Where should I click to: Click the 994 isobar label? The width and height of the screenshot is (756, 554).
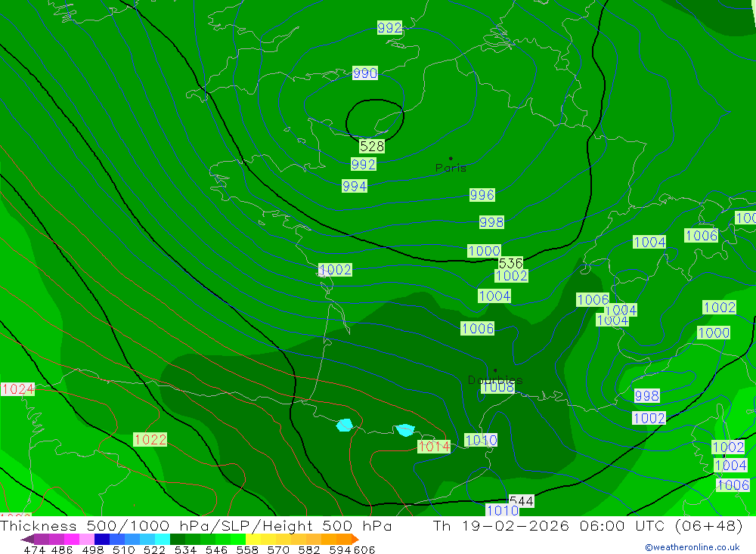click(355, 186)
